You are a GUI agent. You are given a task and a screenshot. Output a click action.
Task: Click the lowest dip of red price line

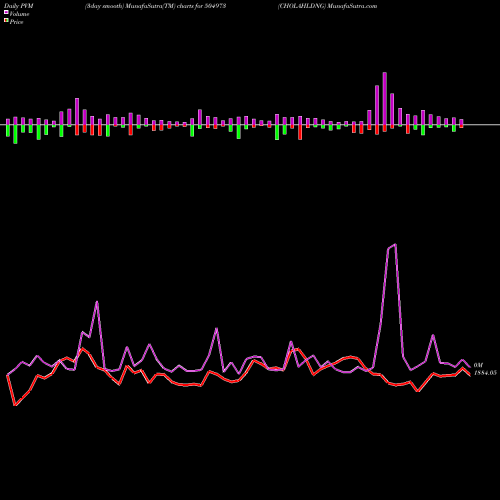click(x=15, y=405)
